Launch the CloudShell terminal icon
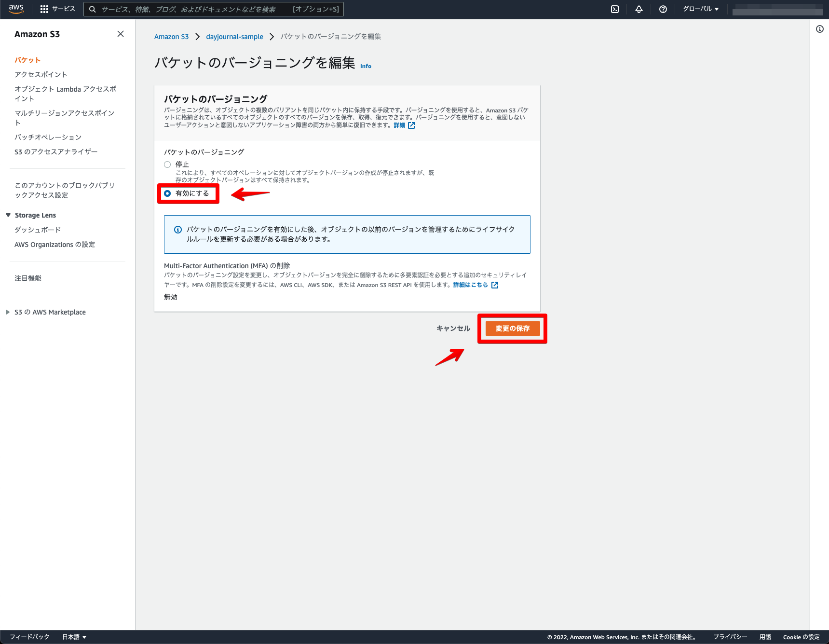Screen dimensions: 829x644 point(615,9)
